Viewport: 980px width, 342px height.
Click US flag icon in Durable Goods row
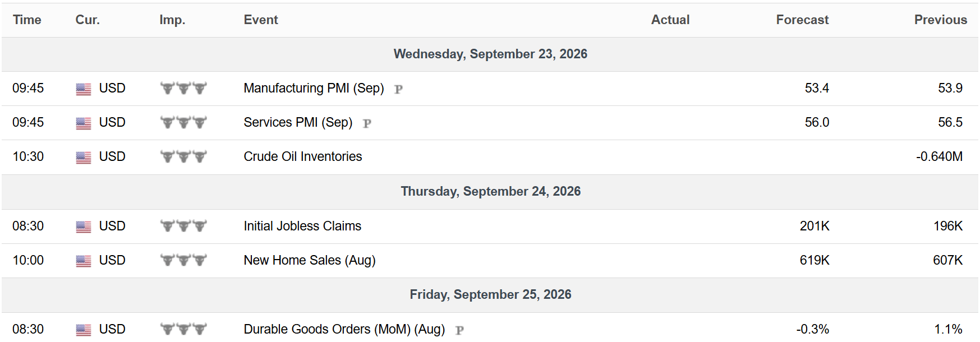pos(84,330)
